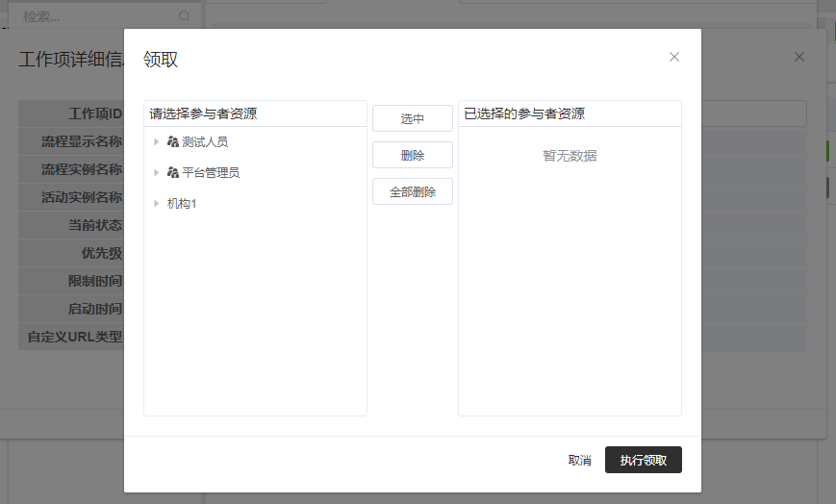Screen dimensions: 836x504
Task: Click the 选中 button
Action: pos(413,118)
